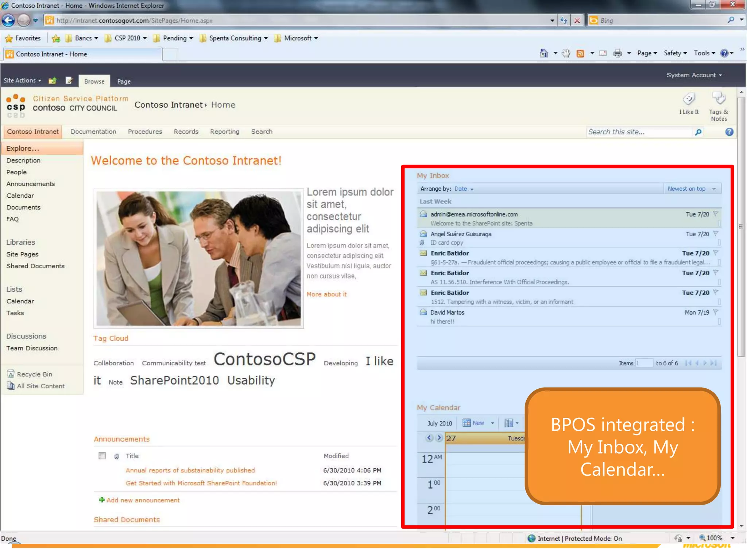Image resolution: width=747 pixels, height=560 pixels.
Task: Open Documentation in top navigation
Action: pyautogui.click(x=93, y=132)
